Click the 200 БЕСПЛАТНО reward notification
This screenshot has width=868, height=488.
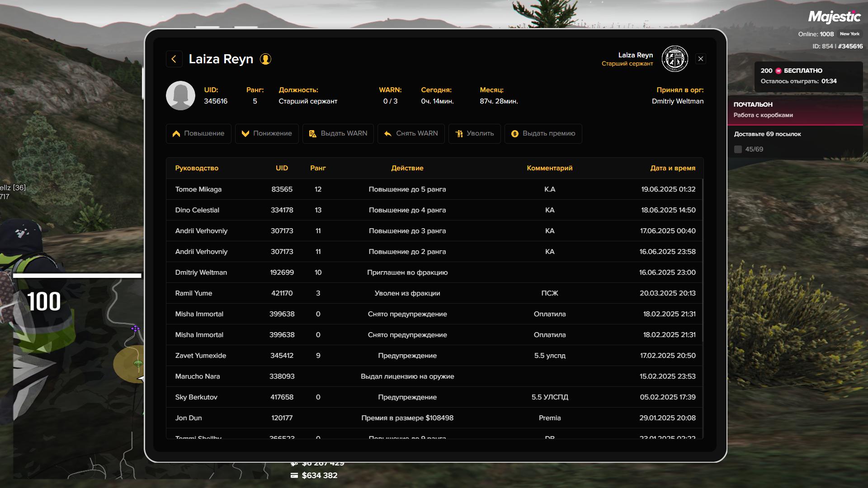point(808,76)
